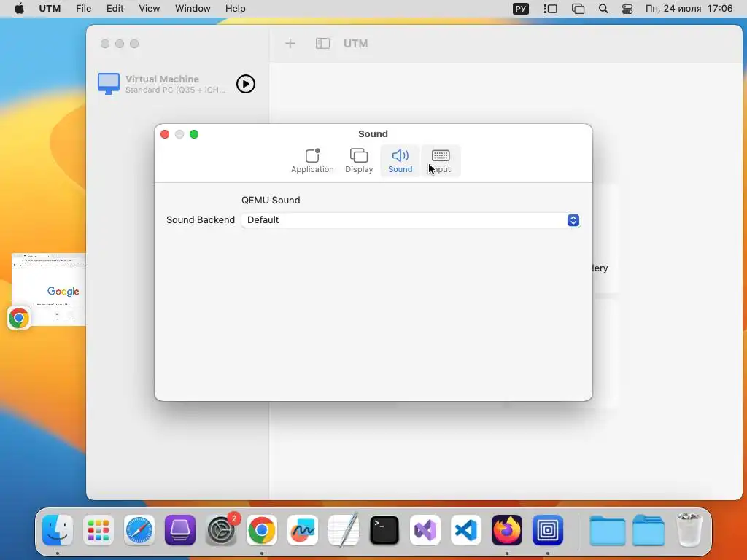Open UTM from the Dock
The image size is (747, 560).
tap(548, 530)
